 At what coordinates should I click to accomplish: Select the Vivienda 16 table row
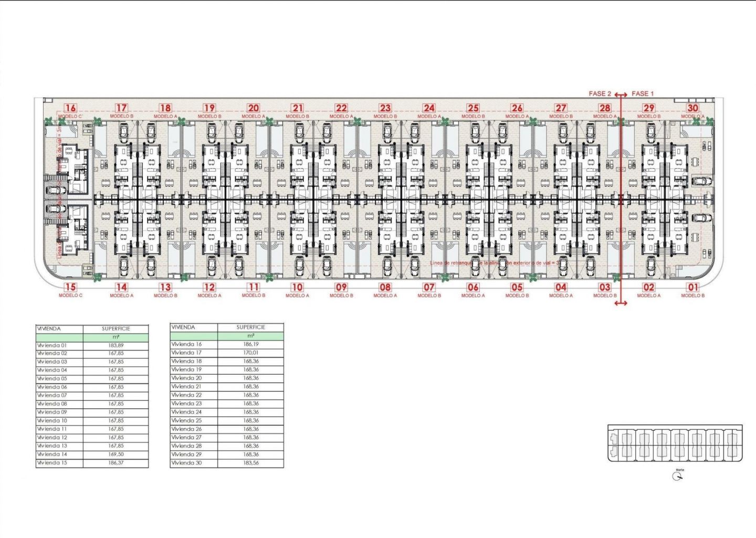coord(227,344)
